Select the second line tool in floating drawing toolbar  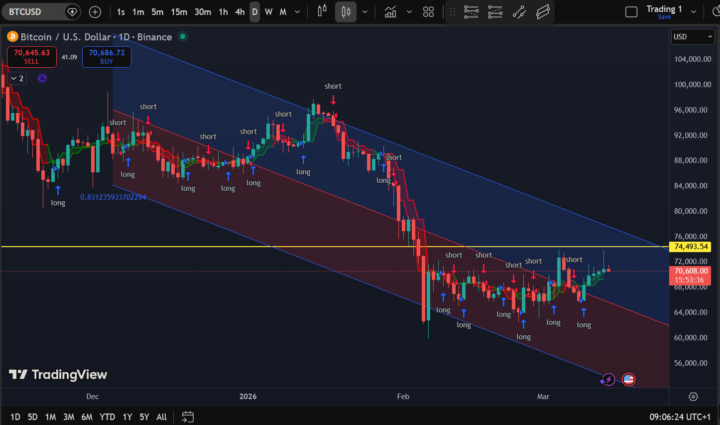(495, 12)
